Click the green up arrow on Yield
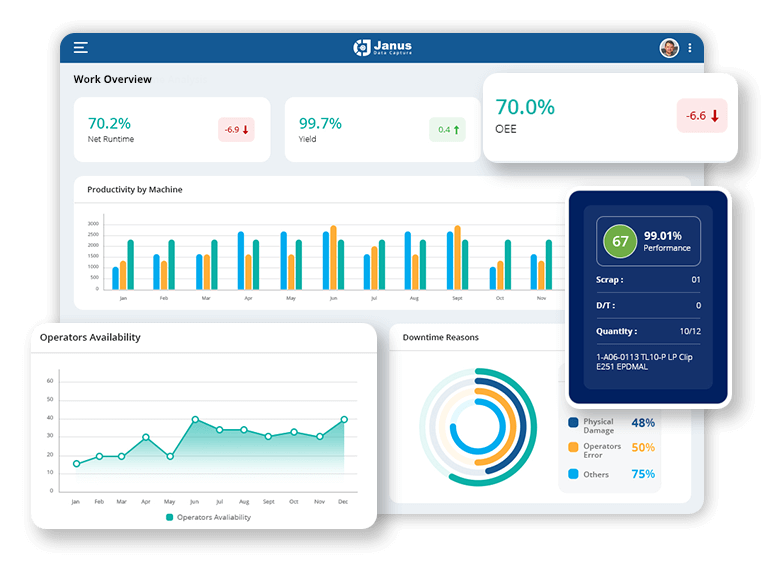 coord(457,130)
